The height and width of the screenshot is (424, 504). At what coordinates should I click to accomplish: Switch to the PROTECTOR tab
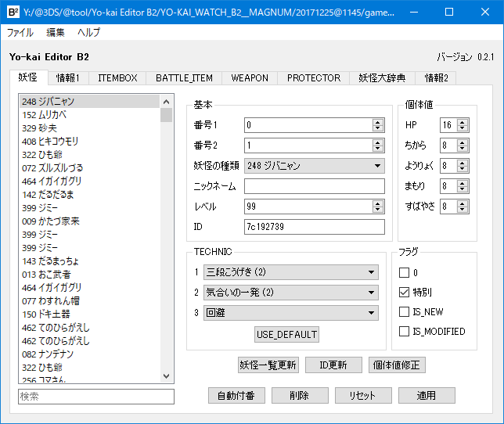coord(314,78)
